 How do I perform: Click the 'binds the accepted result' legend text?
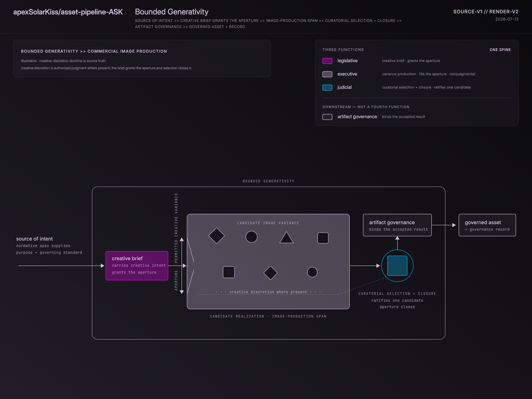pos(403,117)
